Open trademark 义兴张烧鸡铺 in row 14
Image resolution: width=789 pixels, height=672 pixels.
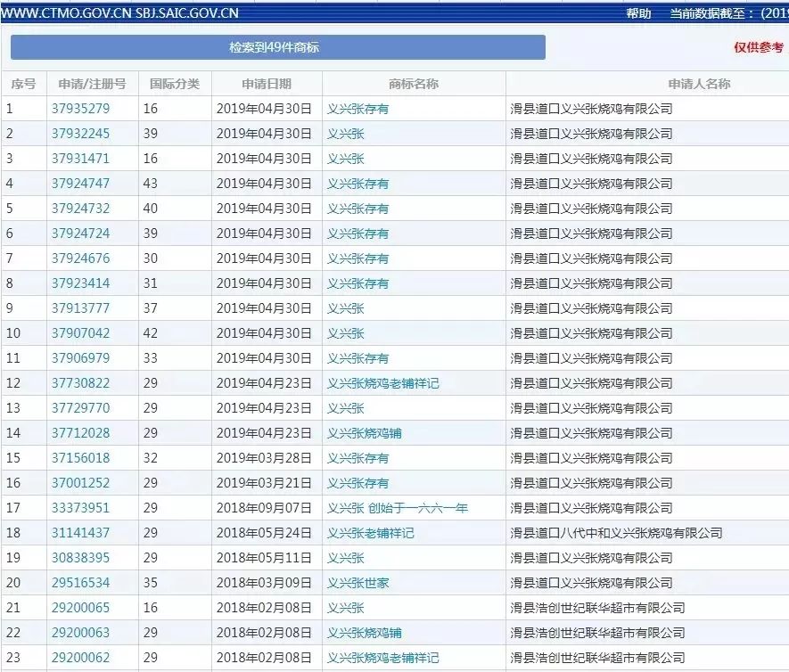tap(365, 433)
